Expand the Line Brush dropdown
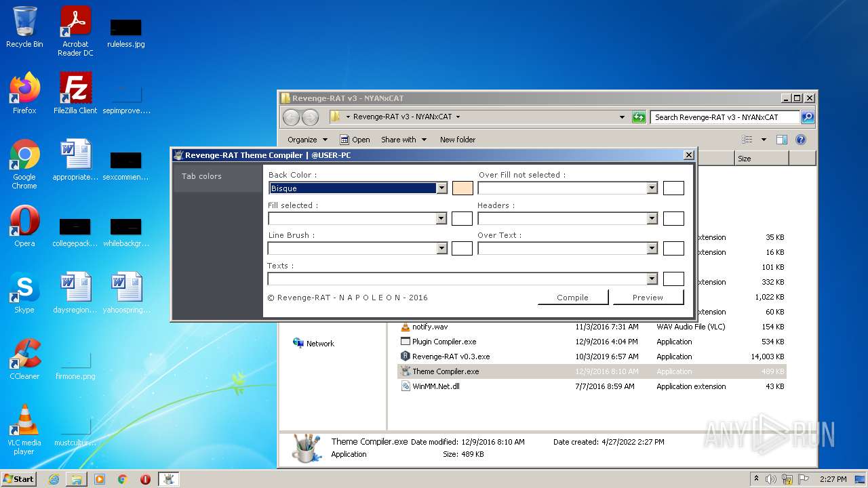Viewport: 868px width, 488px height. [442, 248]
